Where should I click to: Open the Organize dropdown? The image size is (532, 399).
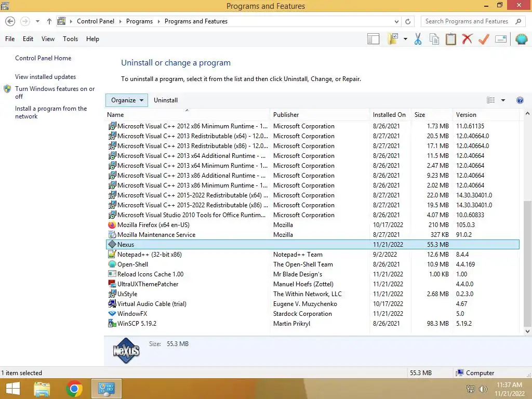pos(127,100)
